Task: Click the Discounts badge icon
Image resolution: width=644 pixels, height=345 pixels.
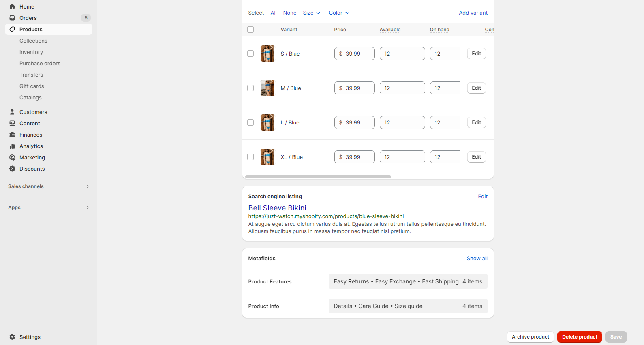Action: (12, 169)
